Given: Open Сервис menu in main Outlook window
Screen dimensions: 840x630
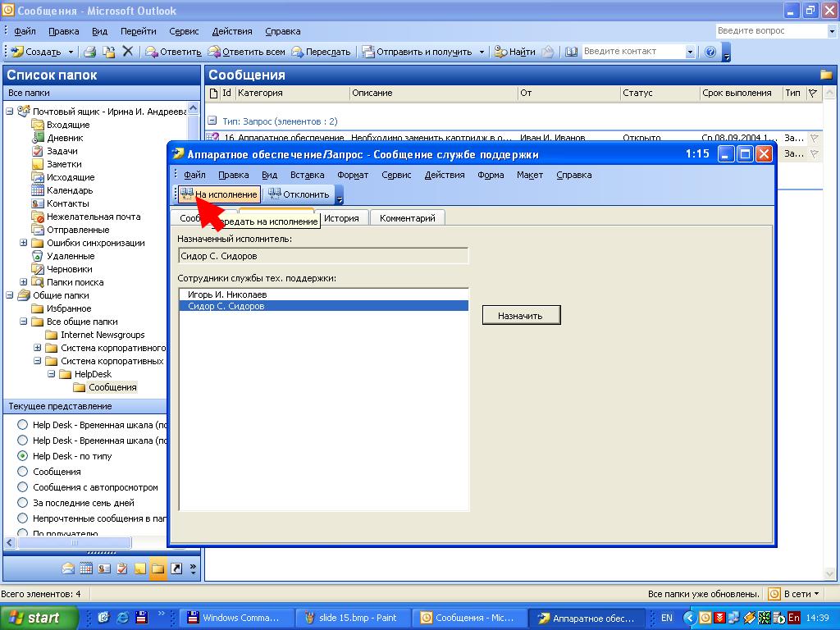Looking at the screenshot, I should (184, 31).
